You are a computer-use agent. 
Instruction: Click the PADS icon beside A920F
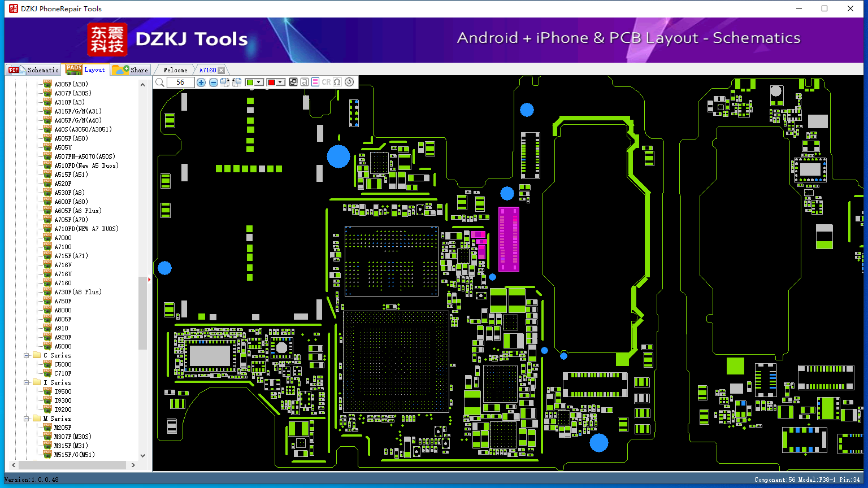point(47,337)
